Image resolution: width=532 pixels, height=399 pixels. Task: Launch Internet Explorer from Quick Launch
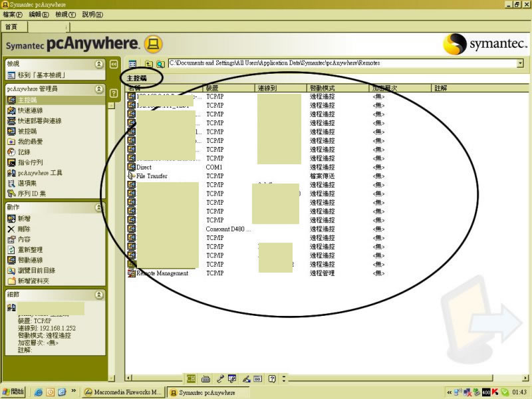point(39,392)
